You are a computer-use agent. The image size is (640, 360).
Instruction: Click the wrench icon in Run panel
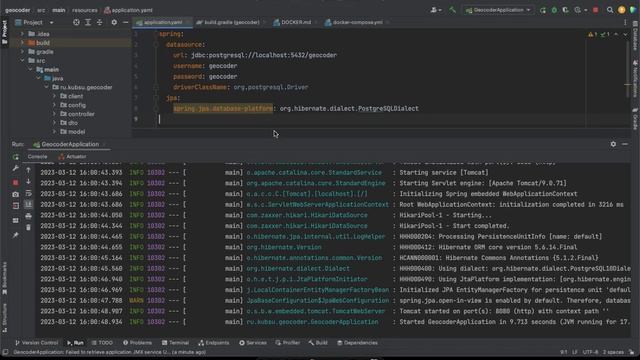tap(16, 168)
